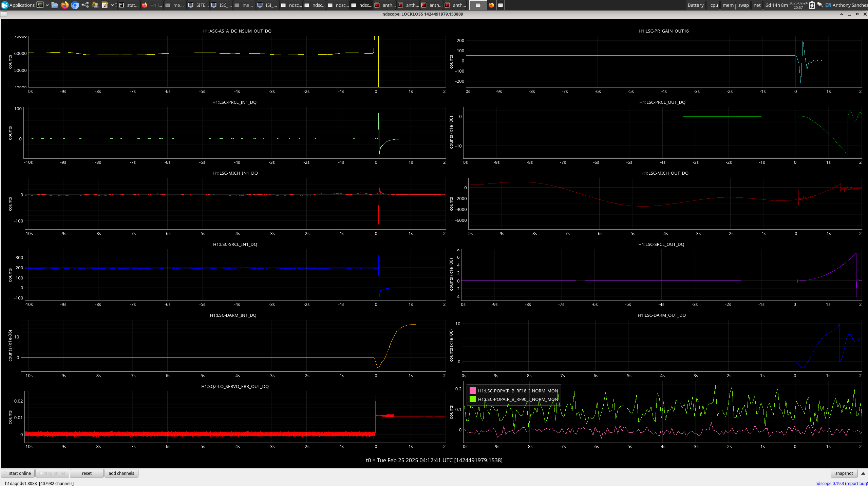Open the Anthony Sanchez user menu
The image size is (868, 486).
[x=850, y=5]
